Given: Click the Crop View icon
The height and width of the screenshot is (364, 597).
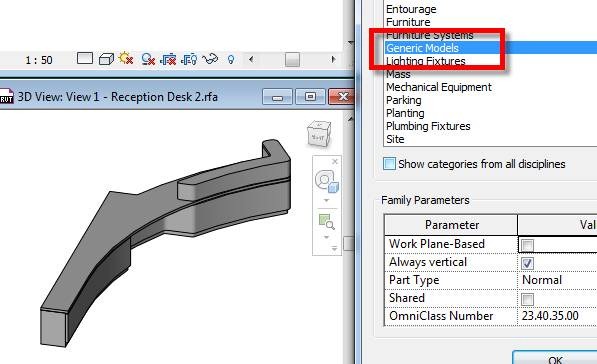Looking at the screenshot, I should 168,59.
